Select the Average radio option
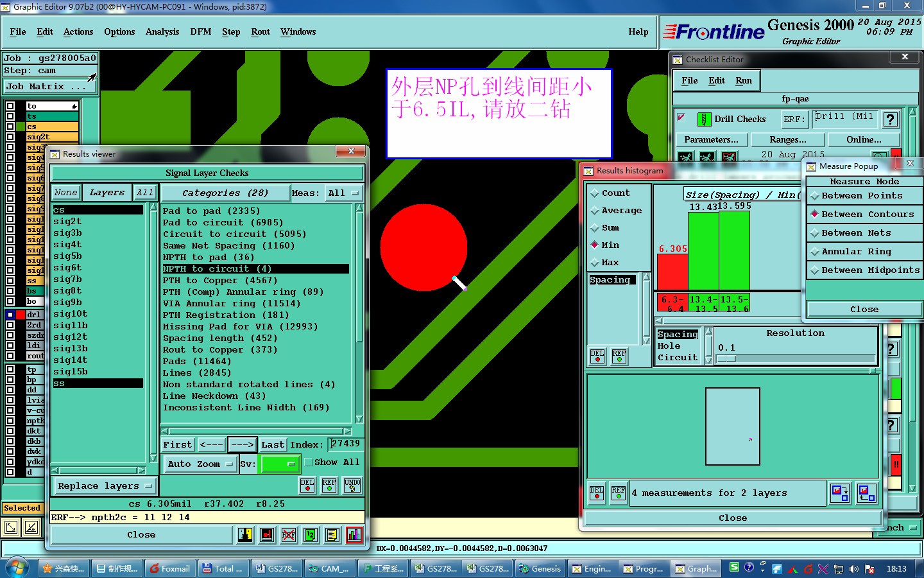924x578 pixels. pos(595,210)
